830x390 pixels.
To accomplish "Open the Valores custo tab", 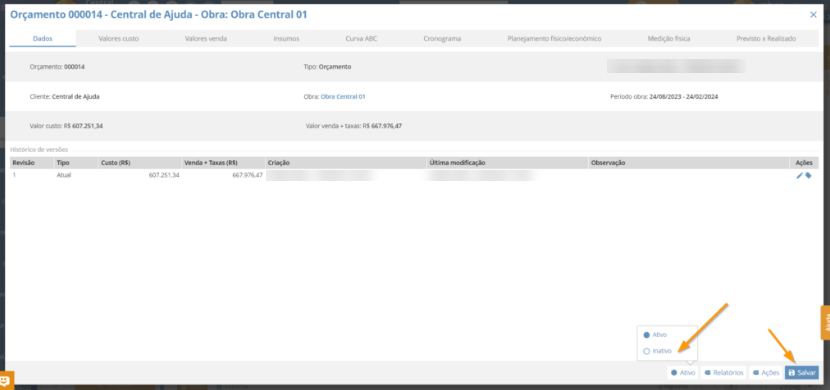I will point(119,39).
